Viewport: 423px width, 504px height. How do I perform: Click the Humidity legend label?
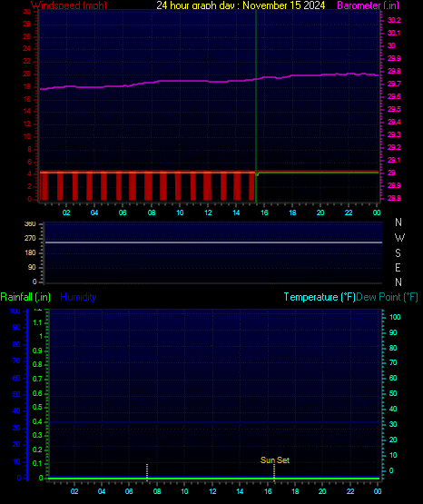point(78,297)
